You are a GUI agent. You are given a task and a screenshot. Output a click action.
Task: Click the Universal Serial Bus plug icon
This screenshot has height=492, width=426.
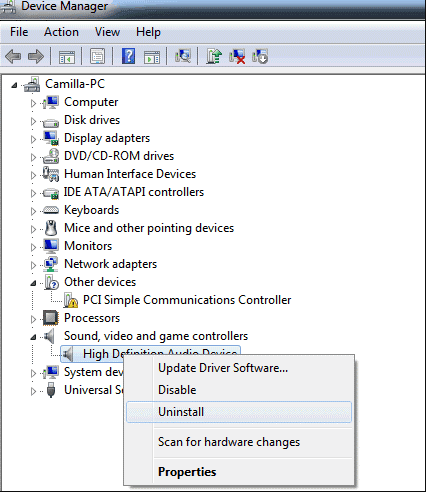tap(51, 390)
